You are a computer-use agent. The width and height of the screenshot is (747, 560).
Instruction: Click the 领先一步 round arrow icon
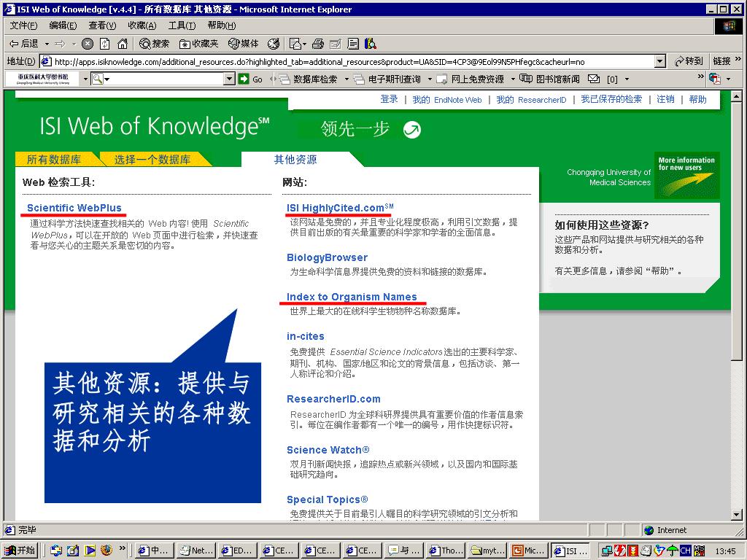pos(412,130)
